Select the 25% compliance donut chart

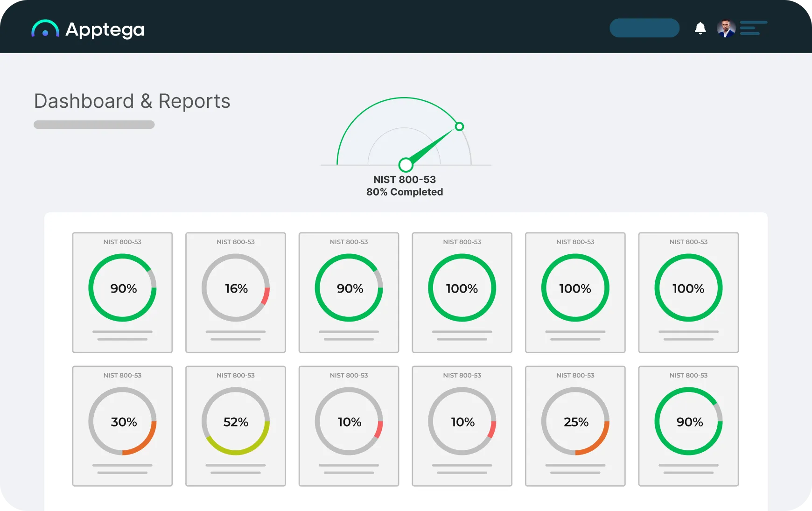click(575, 421)
